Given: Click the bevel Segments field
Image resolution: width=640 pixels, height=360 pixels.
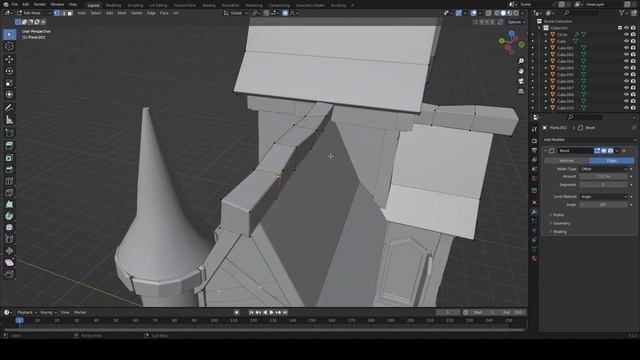Looking at the screenshot, I should click(603, 185).
